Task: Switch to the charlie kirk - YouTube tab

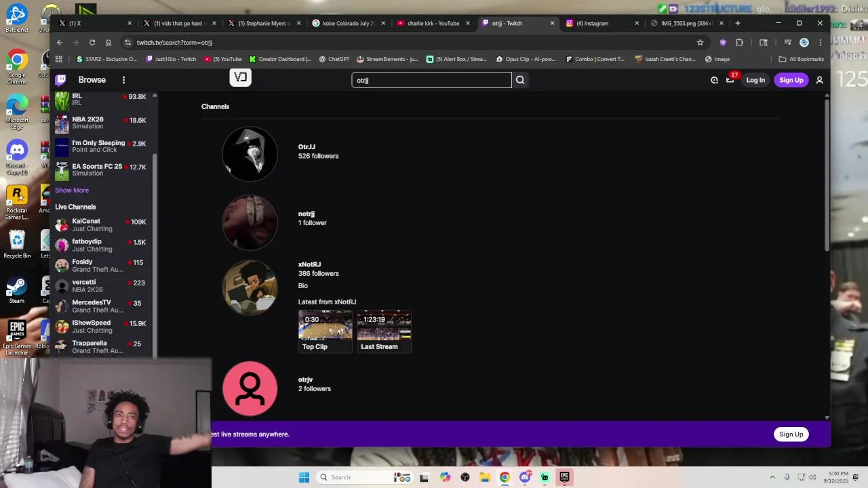Action: point(433,23)
